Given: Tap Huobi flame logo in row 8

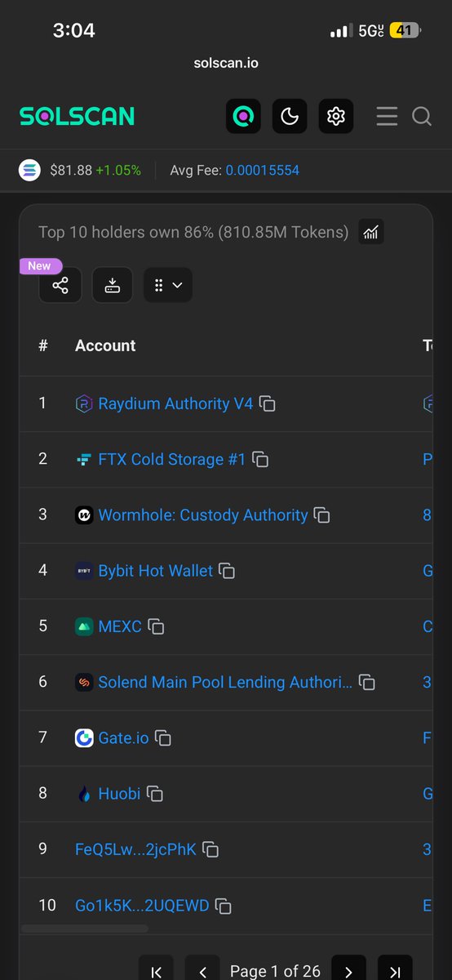Looking at the screenshot, I should 84,794.
